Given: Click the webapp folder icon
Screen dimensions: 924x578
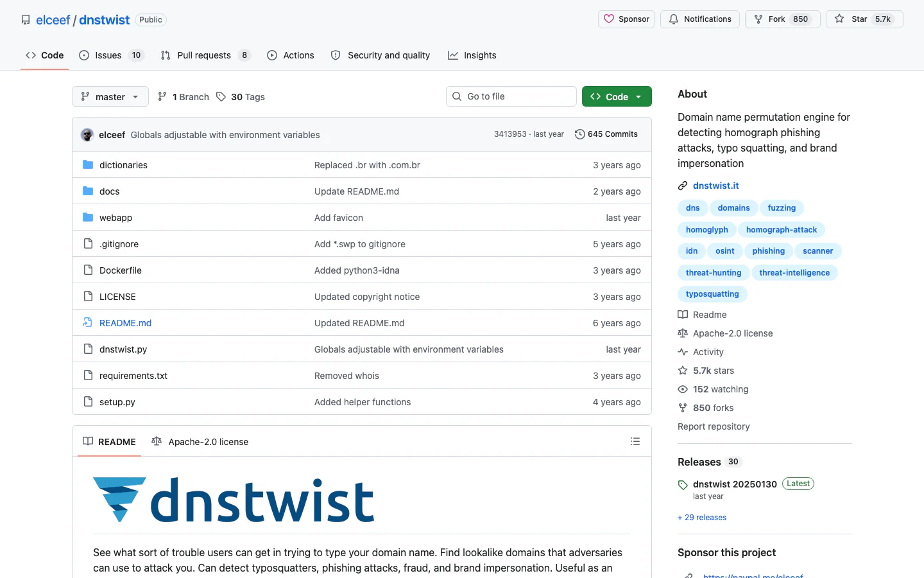Looking at the screenshot, I should 88,218.
